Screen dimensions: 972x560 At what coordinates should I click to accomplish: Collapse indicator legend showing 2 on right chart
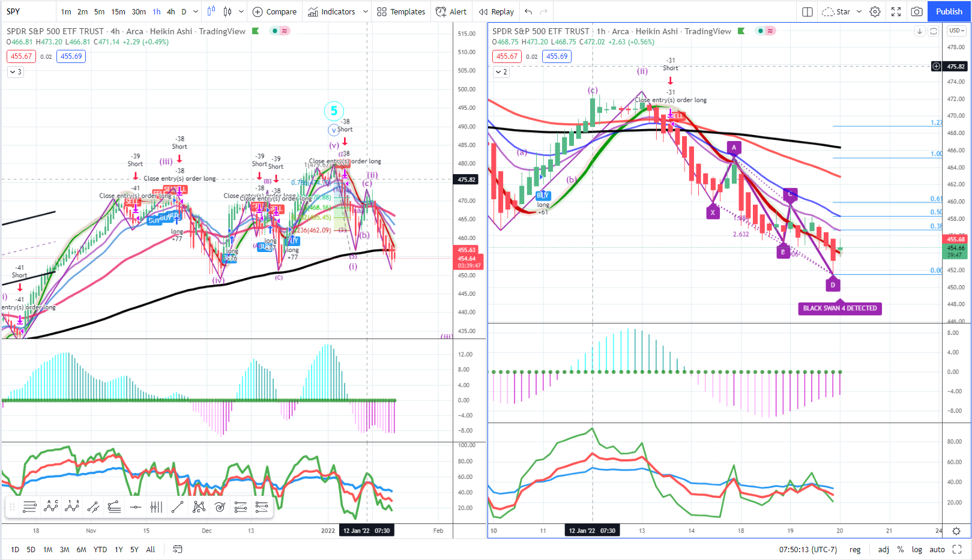coord(501,72)
